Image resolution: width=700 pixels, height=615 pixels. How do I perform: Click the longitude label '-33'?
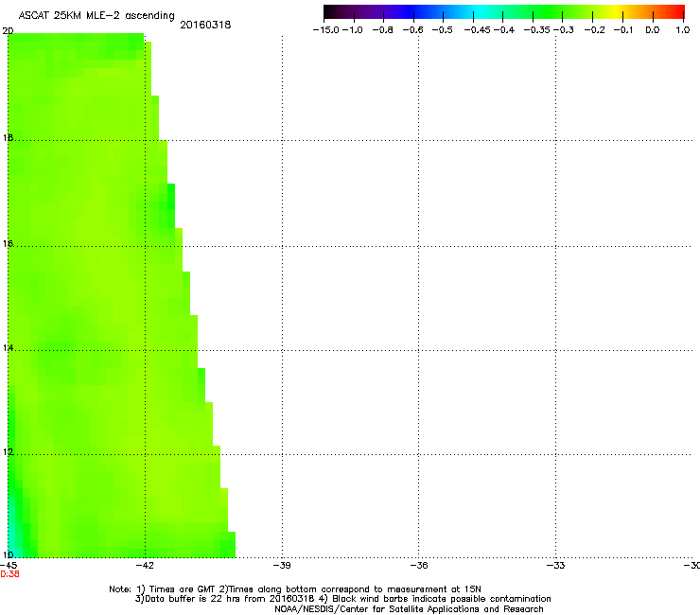[555, 566]
